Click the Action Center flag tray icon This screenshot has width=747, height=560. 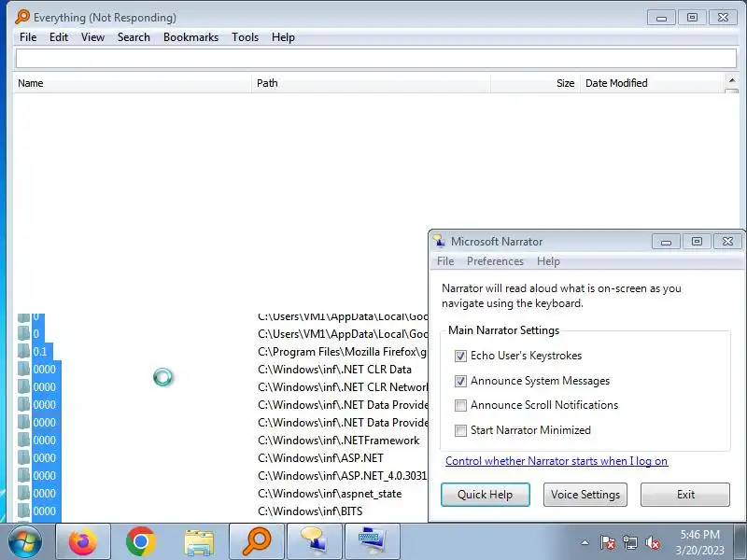point(608,542)
